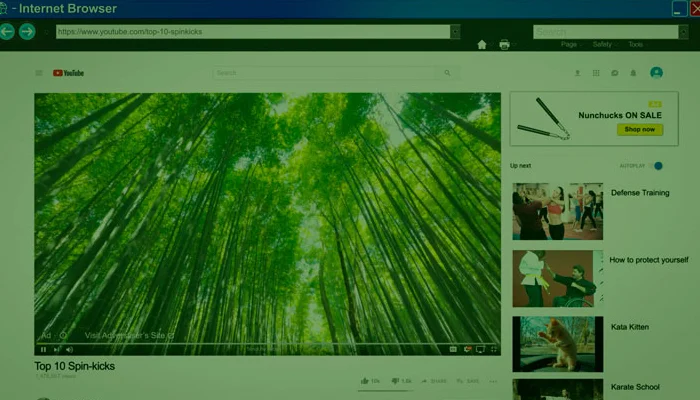Open the Karate School video title
This screenshot has height=400, width=700.
(x=635, y=387)
